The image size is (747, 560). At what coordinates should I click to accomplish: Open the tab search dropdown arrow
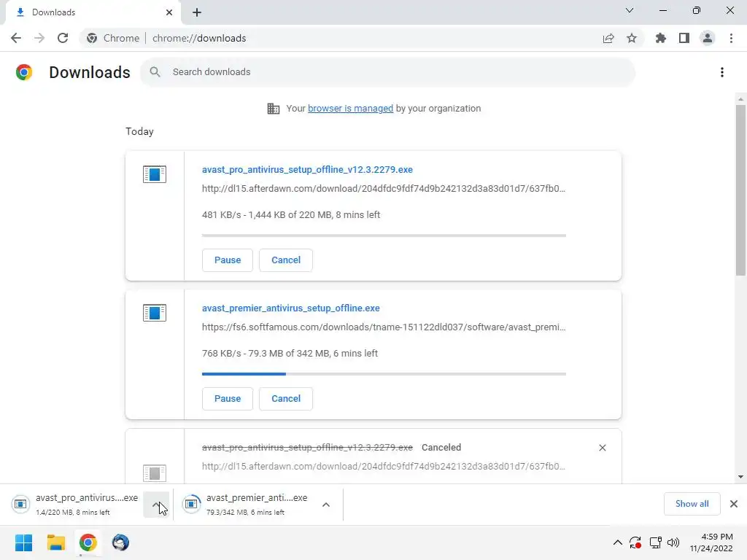(630, 10)
